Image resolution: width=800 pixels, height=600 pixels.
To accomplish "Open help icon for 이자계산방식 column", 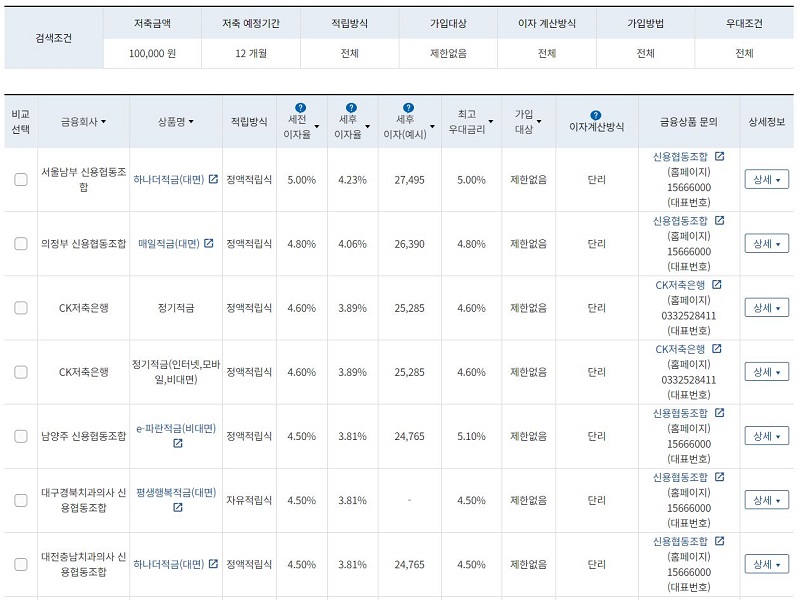I will (x=595, y=115).
